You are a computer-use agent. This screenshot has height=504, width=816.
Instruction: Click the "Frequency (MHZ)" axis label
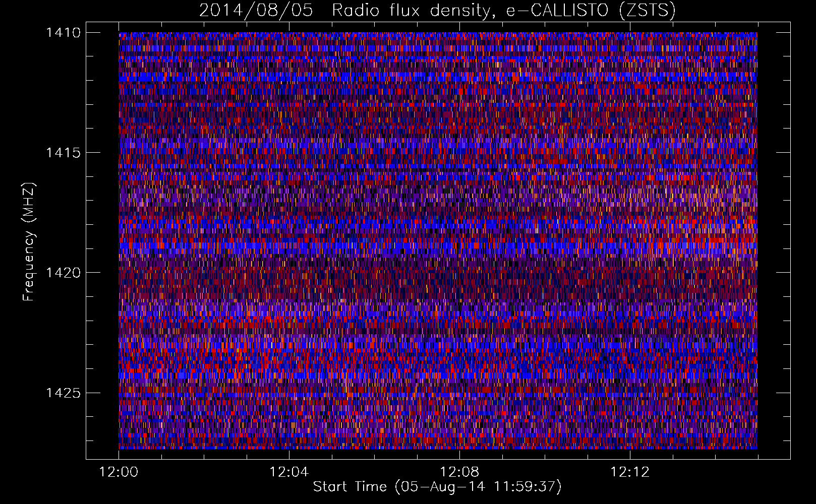29,242
